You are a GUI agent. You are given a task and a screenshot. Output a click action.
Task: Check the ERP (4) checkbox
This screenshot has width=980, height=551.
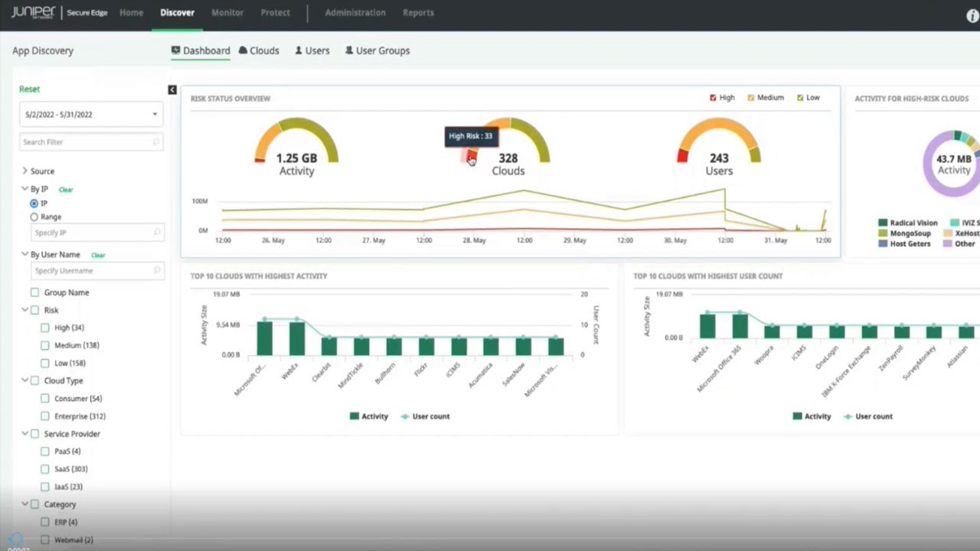coord(45,522)
